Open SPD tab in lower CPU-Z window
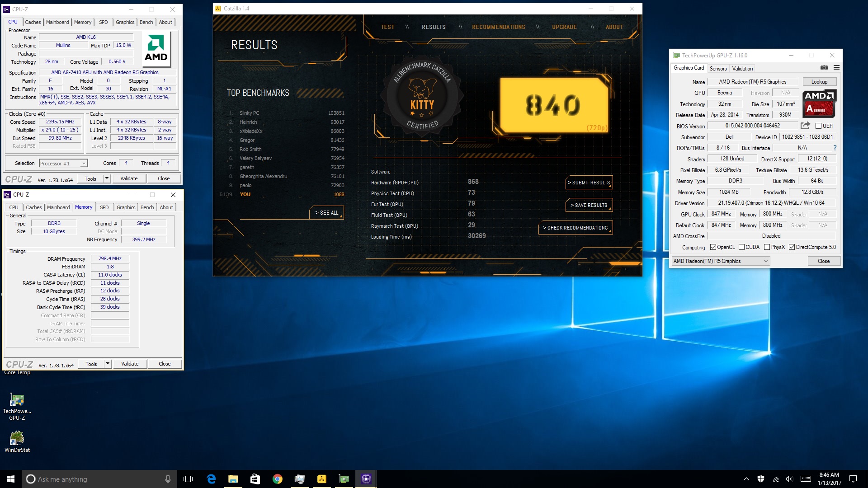Screen dimensions: 868x488 pos(104,207)
